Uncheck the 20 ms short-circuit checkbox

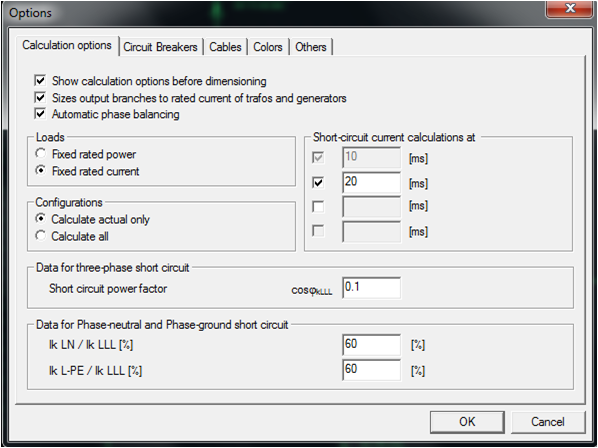(318, 183)
